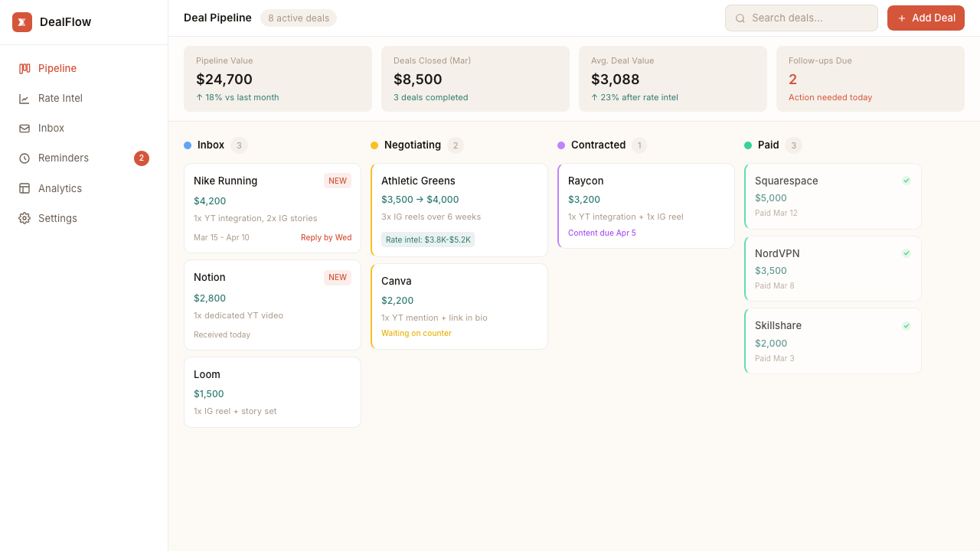Click the Analytics layout icon

[x=24, y=188]
